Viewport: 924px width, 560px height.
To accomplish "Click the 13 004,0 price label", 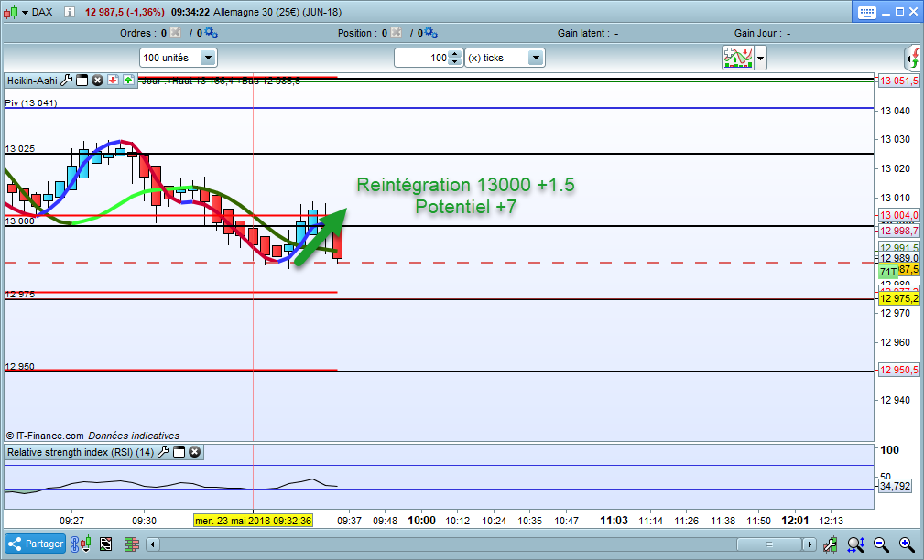I will pos(898,215).
